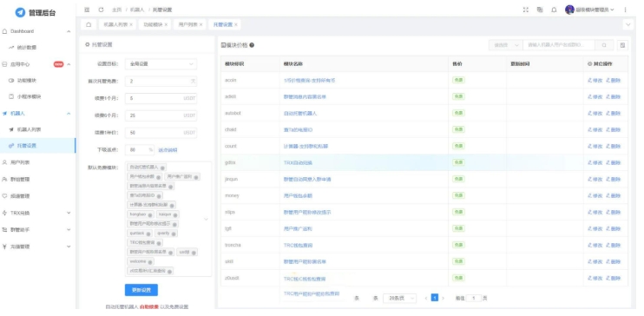Open the admin user account dropdown
644x316 pixels.
click(x=590, y=10)
